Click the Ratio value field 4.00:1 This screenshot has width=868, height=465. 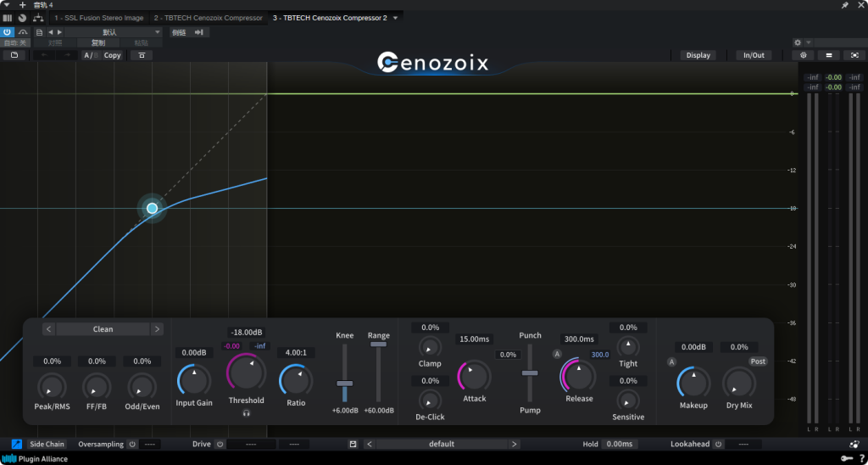296,352
